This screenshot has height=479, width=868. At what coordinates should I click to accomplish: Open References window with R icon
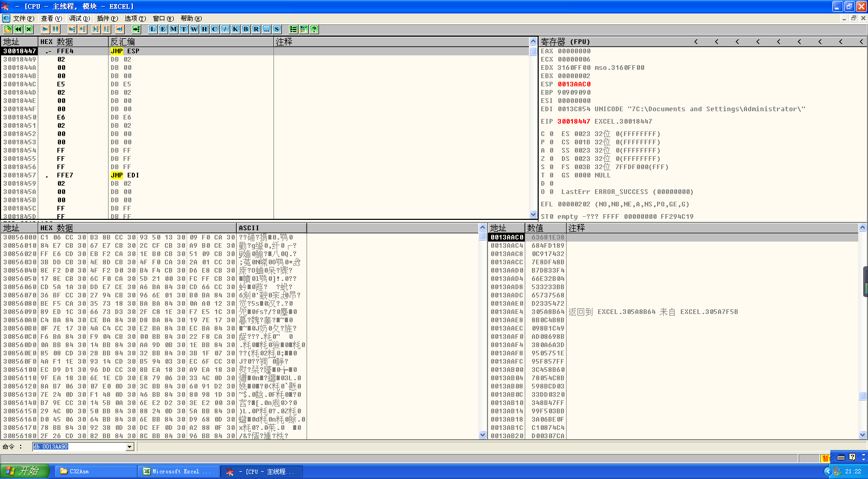(x=256, y=29)
